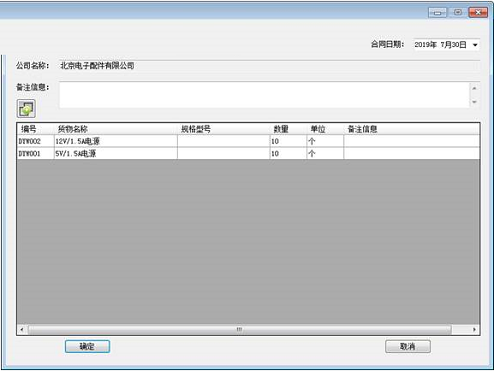
Task: Click the table's right scroll arrow
Action: point(474,330)
